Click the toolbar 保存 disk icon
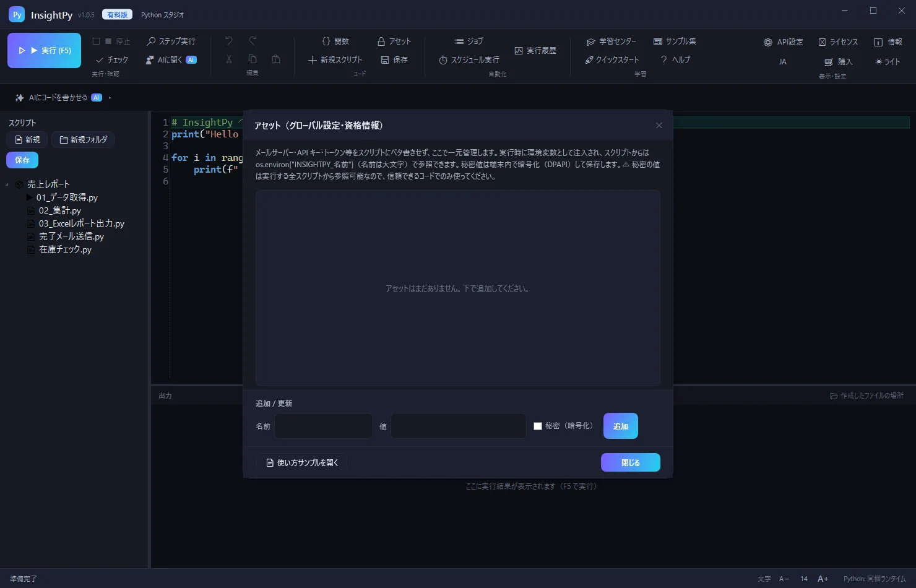916x588 pixels. point(394,60)
